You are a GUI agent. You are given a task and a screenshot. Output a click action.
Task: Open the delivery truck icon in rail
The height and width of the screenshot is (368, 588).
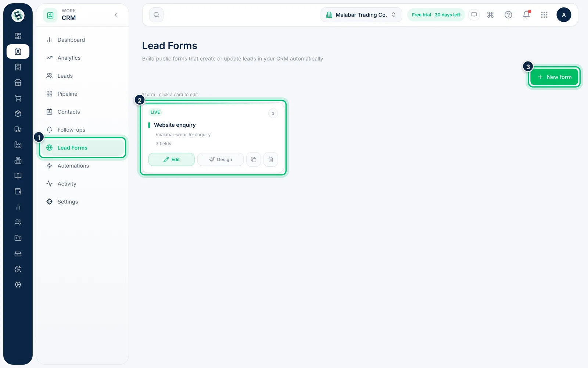18,129
